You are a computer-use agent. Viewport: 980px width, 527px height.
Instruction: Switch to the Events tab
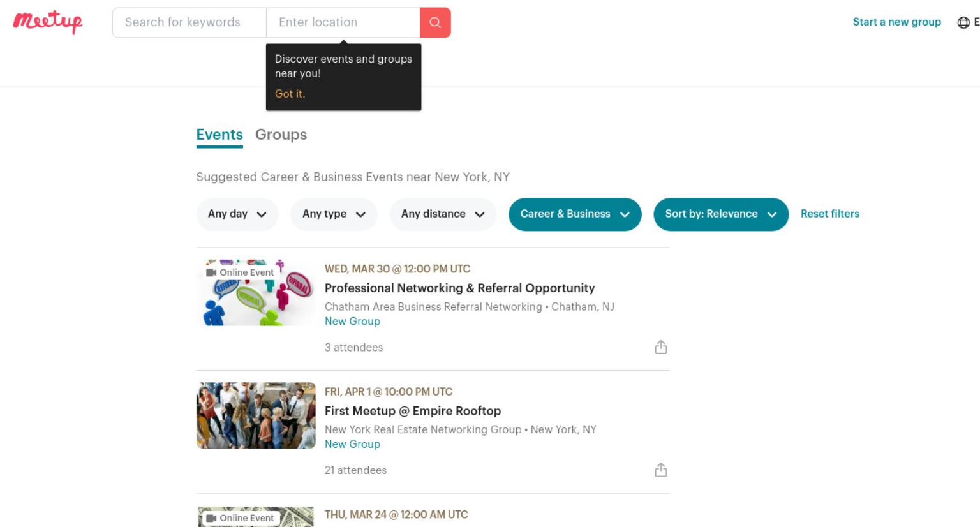click(x=219, y=135)
